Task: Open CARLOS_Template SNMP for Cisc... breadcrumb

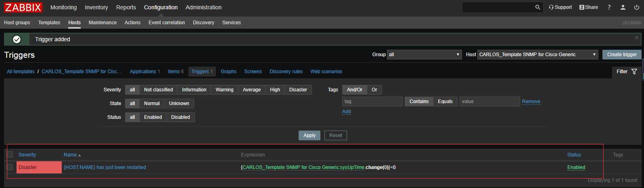Action: coord(82,72)
